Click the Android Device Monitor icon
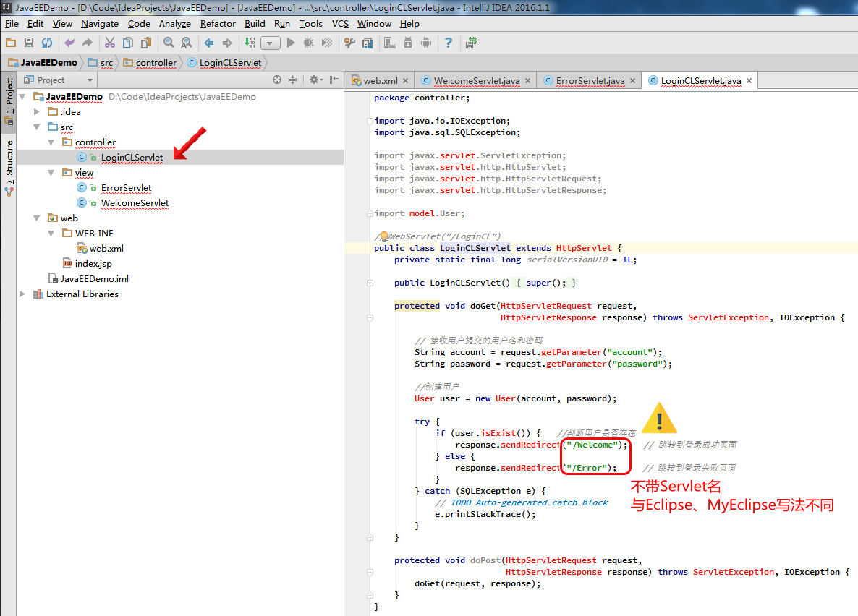 point(426,43)
